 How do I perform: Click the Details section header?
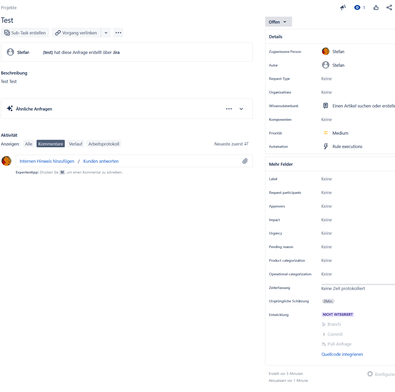point(276,37)
